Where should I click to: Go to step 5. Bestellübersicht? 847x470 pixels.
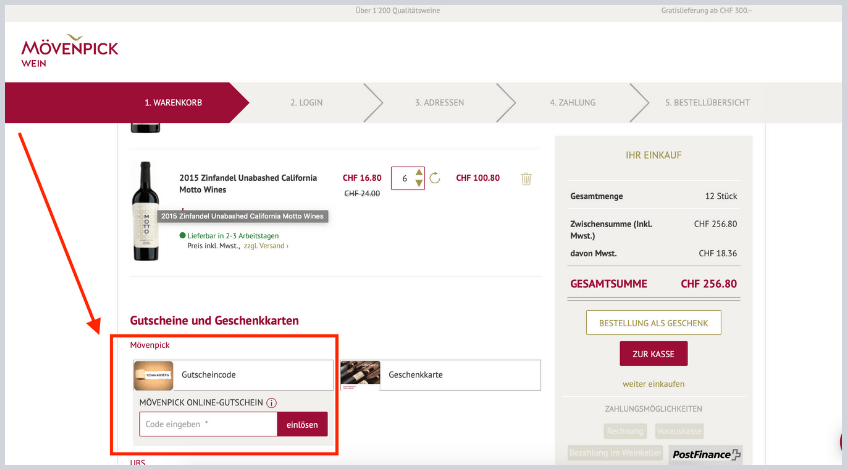click(x=707, y=103)
